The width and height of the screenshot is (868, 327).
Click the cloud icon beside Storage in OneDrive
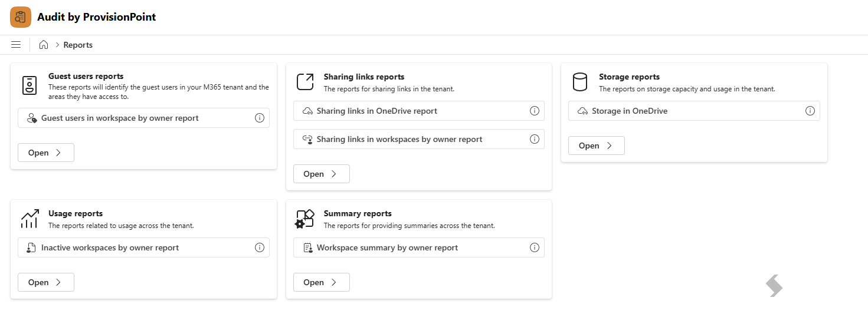pos(583,111)
